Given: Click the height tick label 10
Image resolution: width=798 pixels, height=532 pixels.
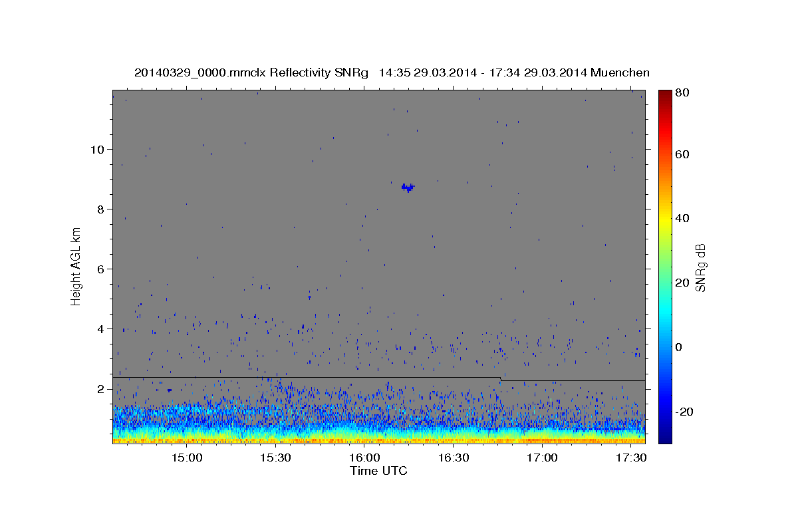Looking at the screenshot, I should coord(98,149).
